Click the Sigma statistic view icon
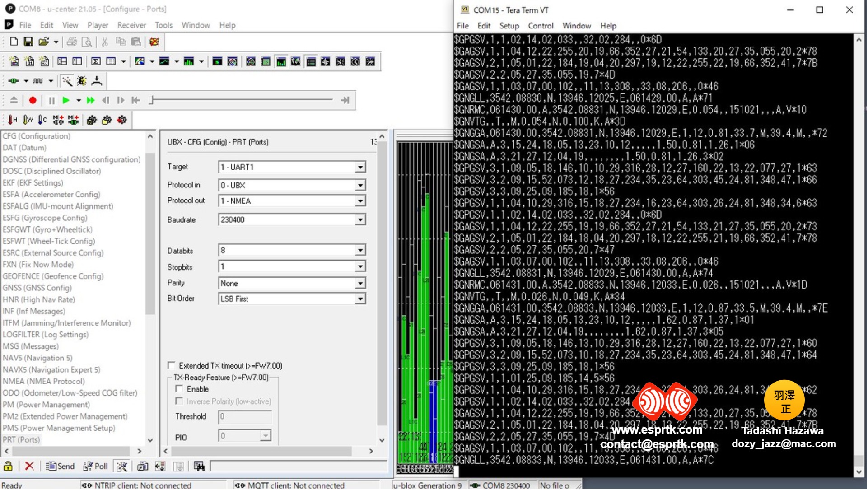The height and width of the screenshot is (490, 868). [96, 61]
